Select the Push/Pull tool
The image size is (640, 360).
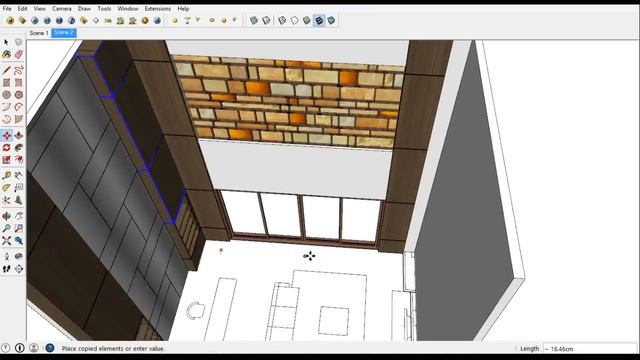pyautogui.click(x=18, y=136)
